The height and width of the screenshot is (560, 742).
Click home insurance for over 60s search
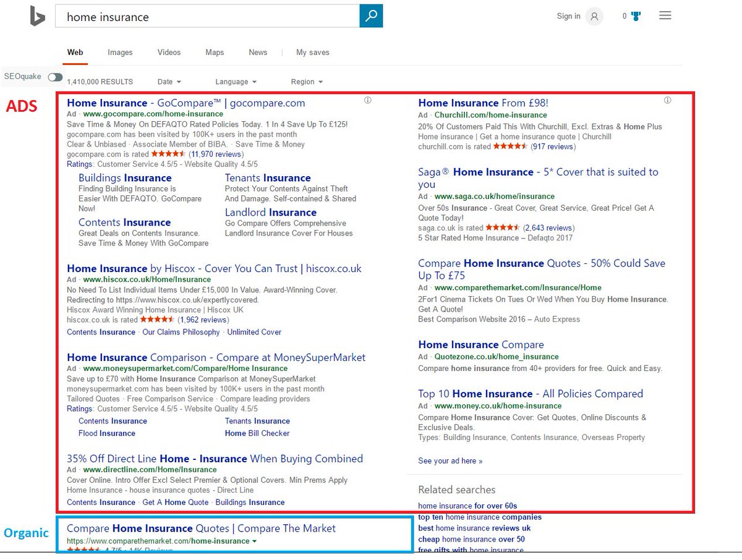click(467, 506)
